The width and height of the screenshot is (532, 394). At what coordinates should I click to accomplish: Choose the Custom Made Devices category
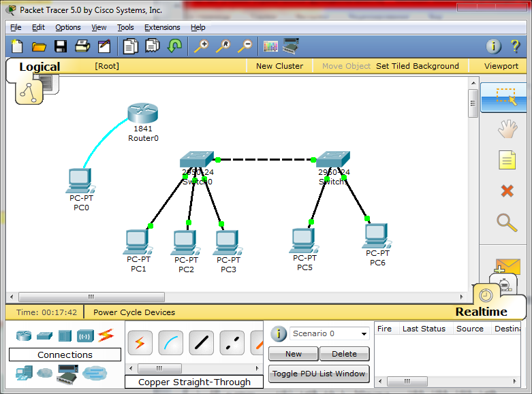(x=68, y=374)
